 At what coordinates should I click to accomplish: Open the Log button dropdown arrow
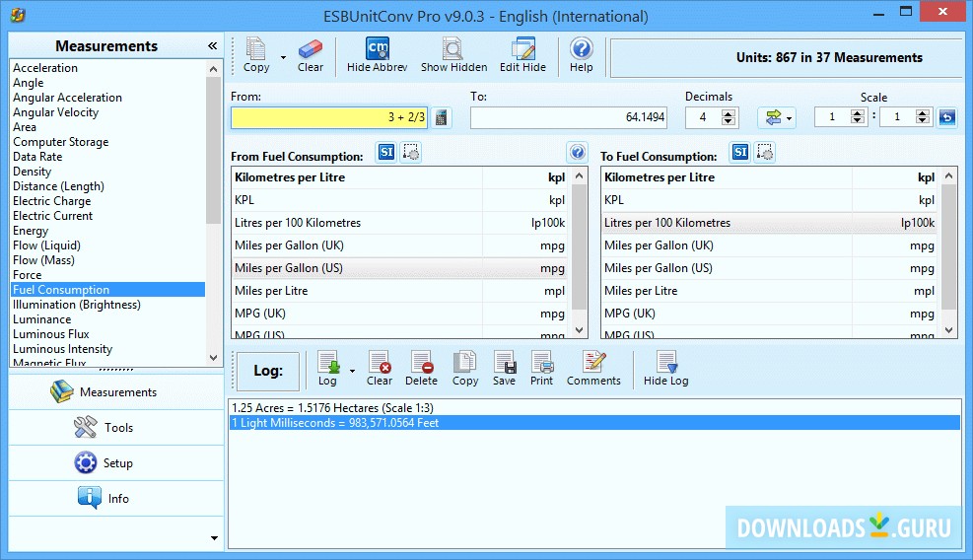(353, 372)
